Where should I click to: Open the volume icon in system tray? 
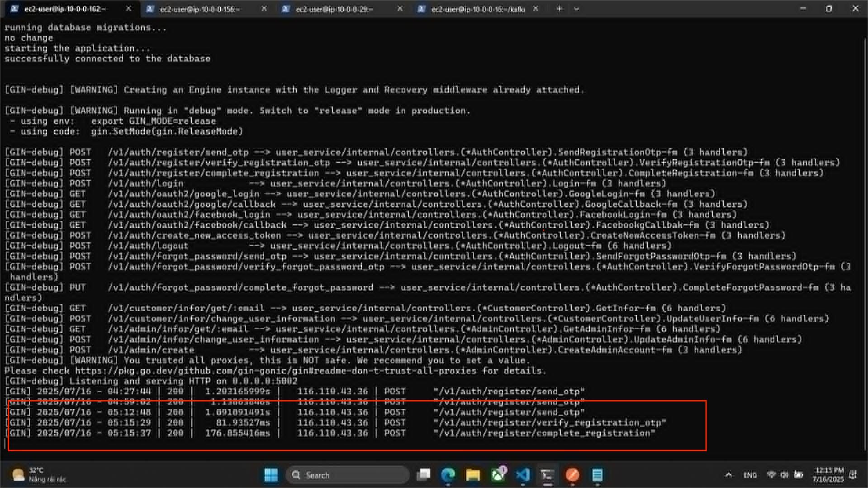[785, 474]
